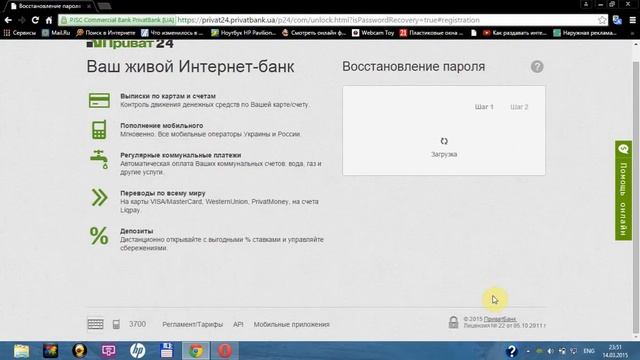This screenshot has width=640, height=360.
Task: Open Что изменилось в... bookmark
Action: coord(172,33)
